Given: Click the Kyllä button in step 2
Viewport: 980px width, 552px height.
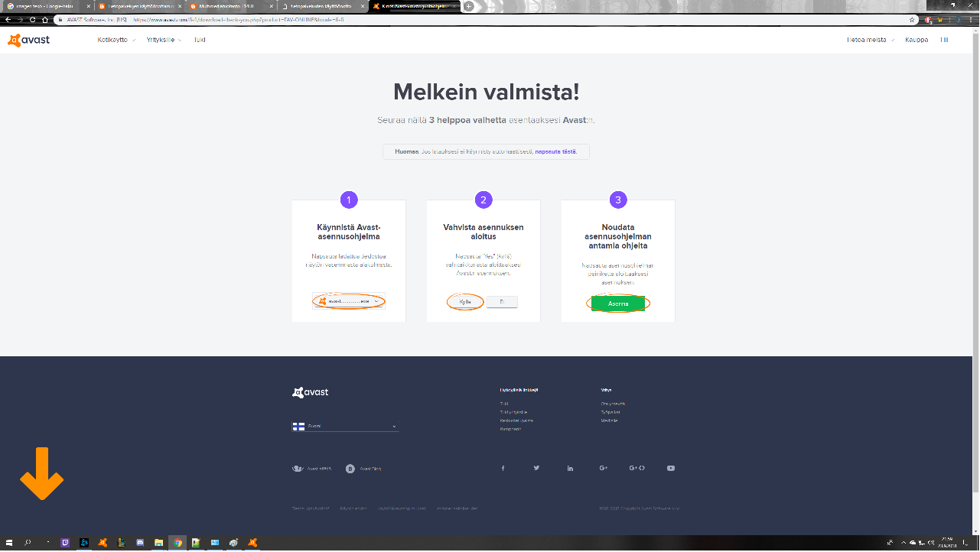Looking at the screenshot, I should coord(465,302).
